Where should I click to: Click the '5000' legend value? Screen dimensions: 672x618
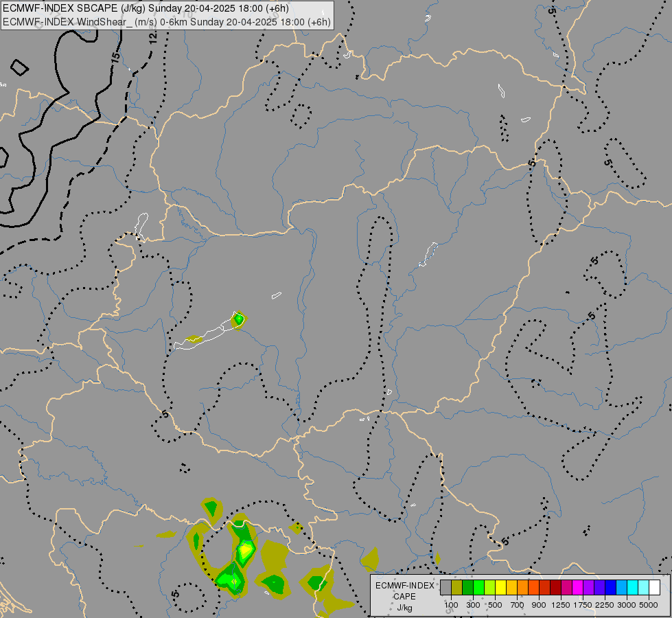tap(649, 605)
